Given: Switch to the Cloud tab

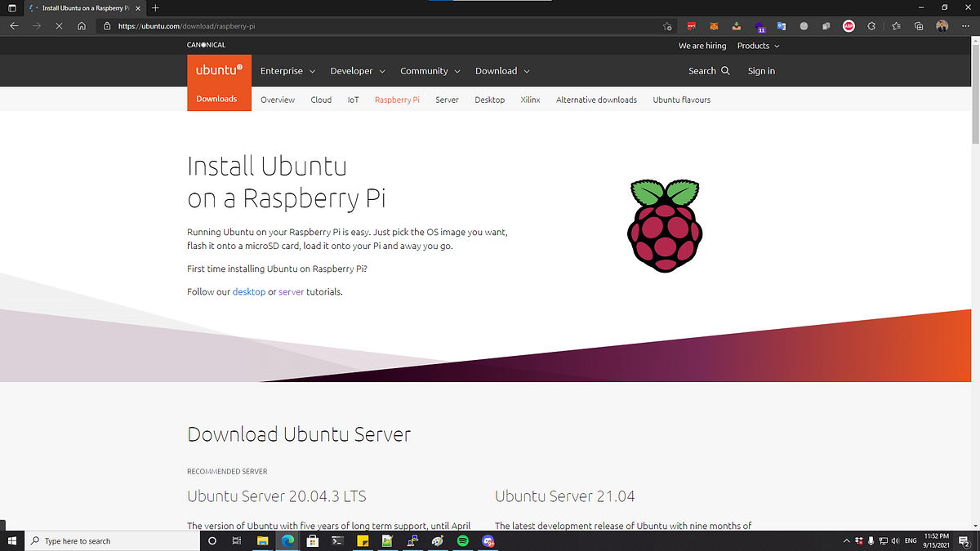Looking at the screenshot, I should [321, 100].
